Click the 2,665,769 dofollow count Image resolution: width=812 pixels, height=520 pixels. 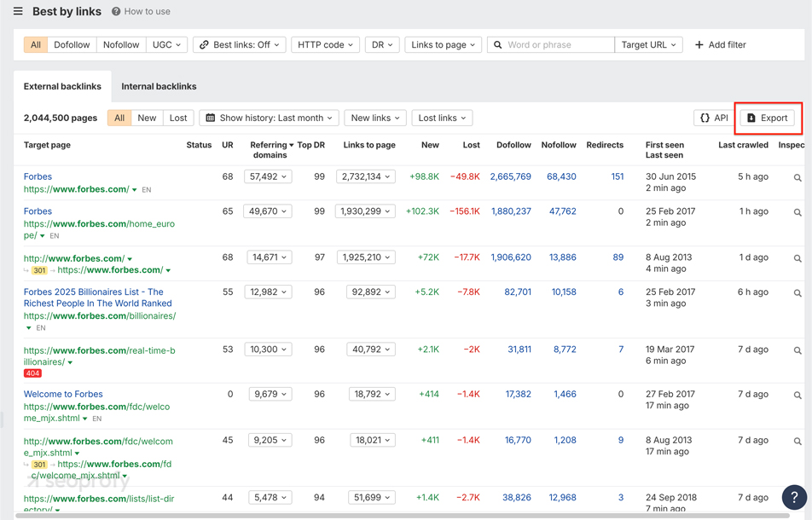[x=511, y=176]
